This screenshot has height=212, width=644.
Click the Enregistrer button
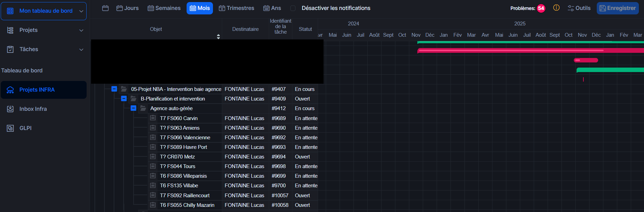click(618, 8)
